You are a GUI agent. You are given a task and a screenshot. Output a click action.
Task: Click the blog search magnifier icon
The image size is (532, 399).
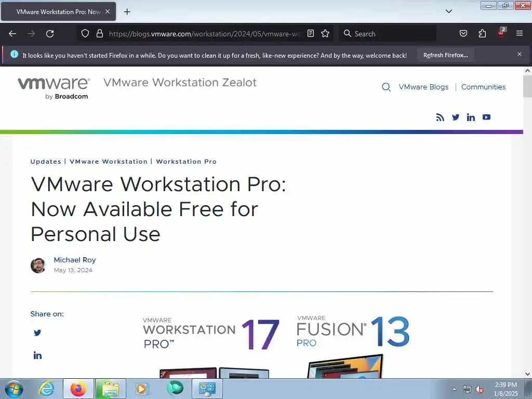pos(386,87)
